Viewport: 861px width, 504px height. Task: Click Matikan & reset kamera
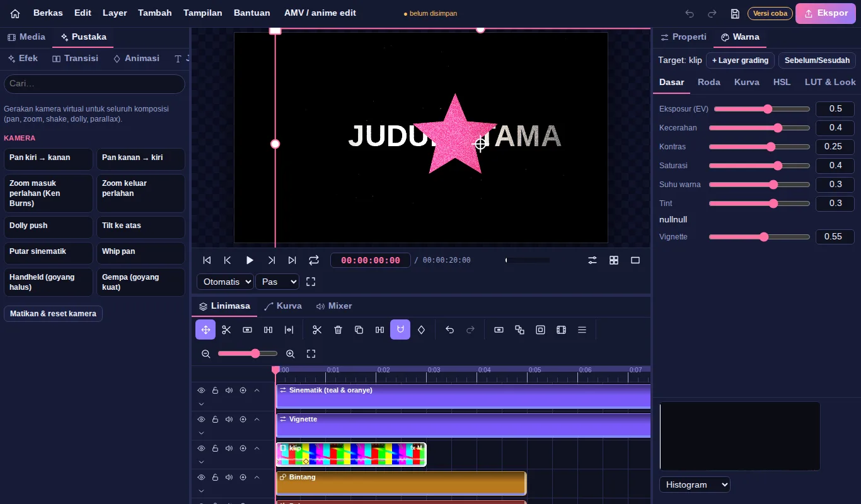[53, 314]
